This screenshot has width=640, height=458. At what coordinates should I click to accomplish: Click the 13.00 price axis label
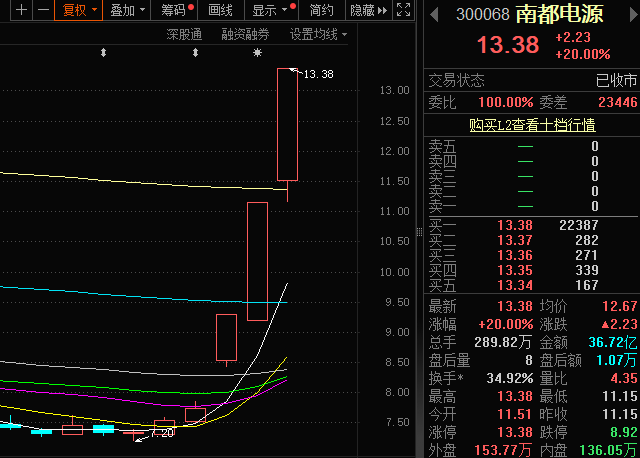(394, 90)
